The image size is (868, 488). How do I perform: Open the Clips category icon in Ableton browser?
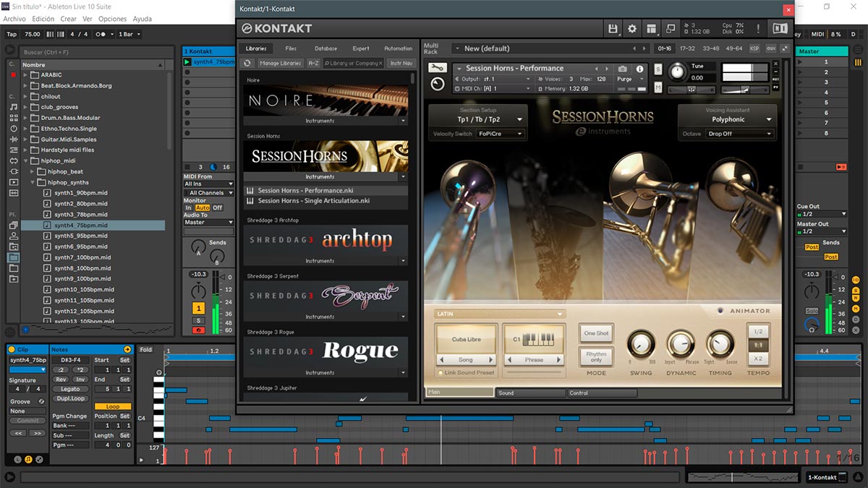coord(13,182)
